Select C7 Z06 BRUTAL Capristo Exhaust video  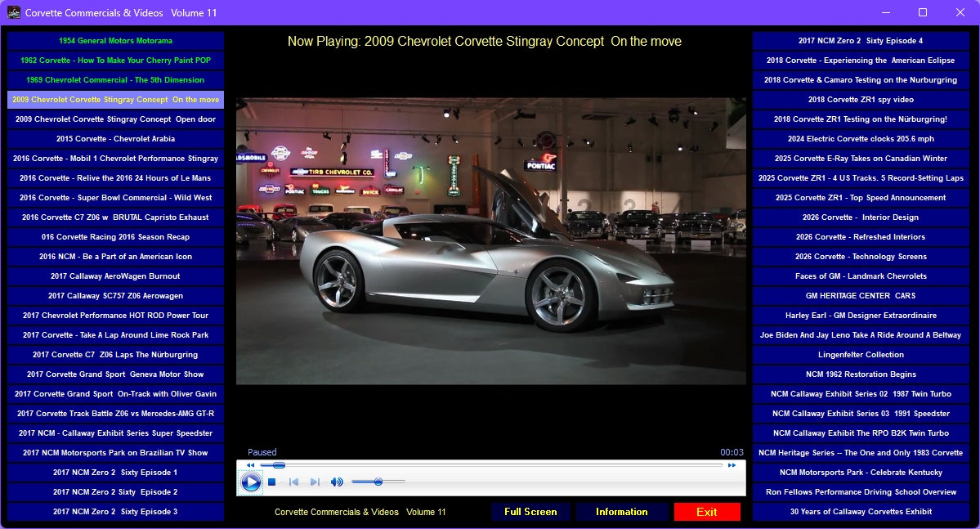click(x=115, y=217)
